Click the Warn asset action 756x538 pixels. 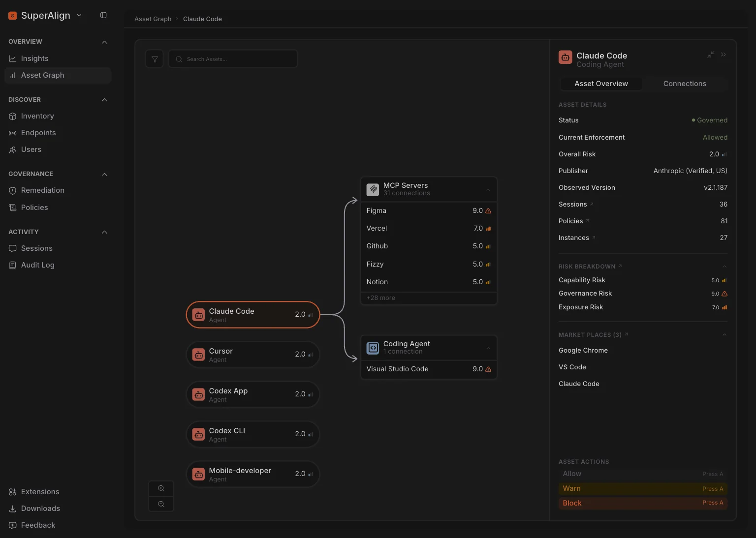pyautogui.click(x=643, y=488)
